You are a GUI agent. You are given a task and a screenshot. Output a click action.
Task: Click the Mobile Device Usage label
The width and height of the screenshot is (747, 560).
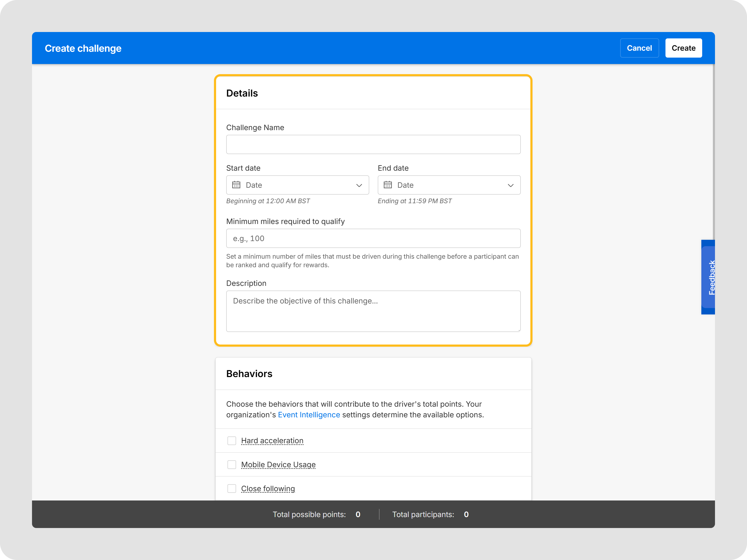point(278,465)
